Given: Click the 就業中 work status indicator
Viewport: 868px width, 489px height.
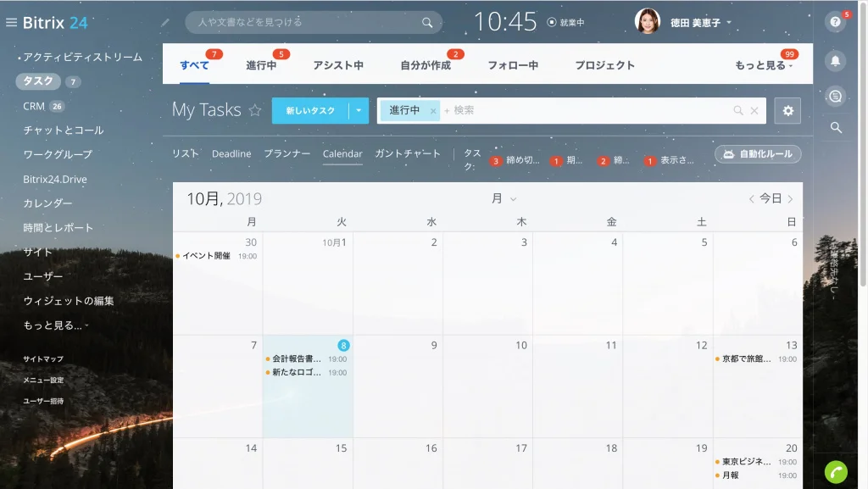Looking at the screenshot, I should pyautogui.click(x=565, y=23).
